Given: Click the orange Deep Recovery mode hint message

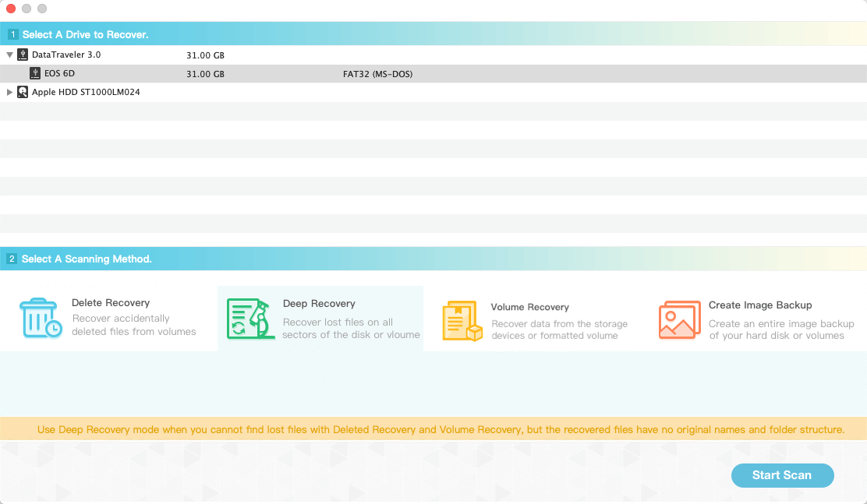Looking at the screenshot, I should coord(441,429).
